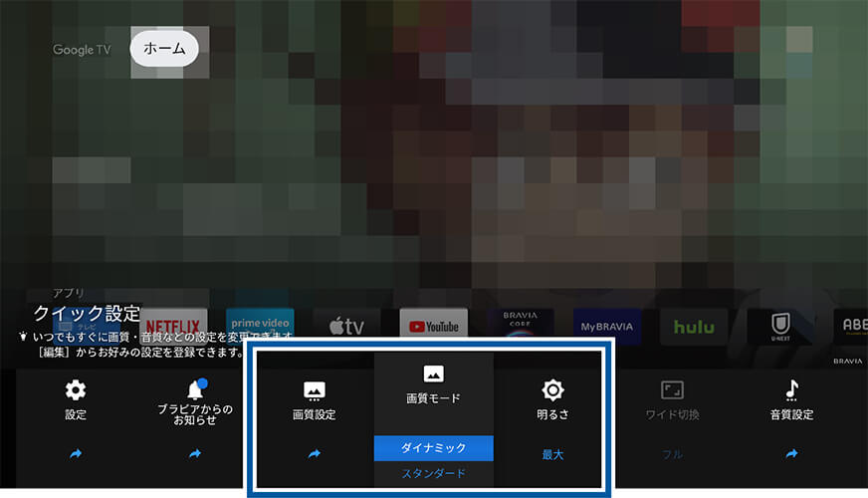Change the 最大 brightness value
The height and width of the screenshot is (498, 868).
coord(552,454)
